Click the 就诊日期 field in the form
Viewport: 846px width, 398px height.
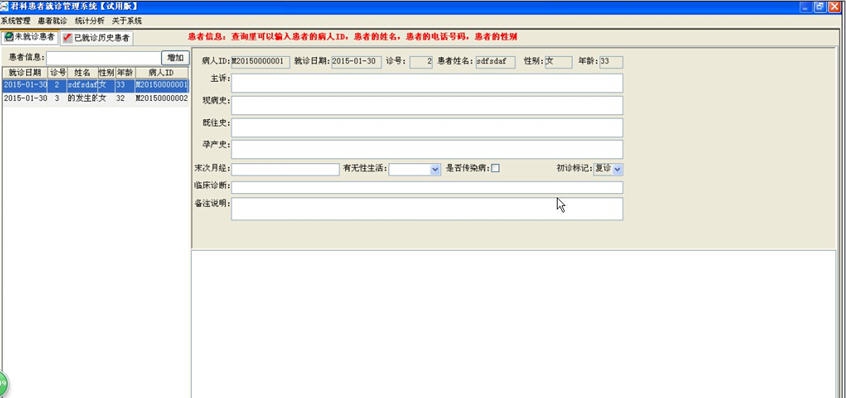coord(356,62)
